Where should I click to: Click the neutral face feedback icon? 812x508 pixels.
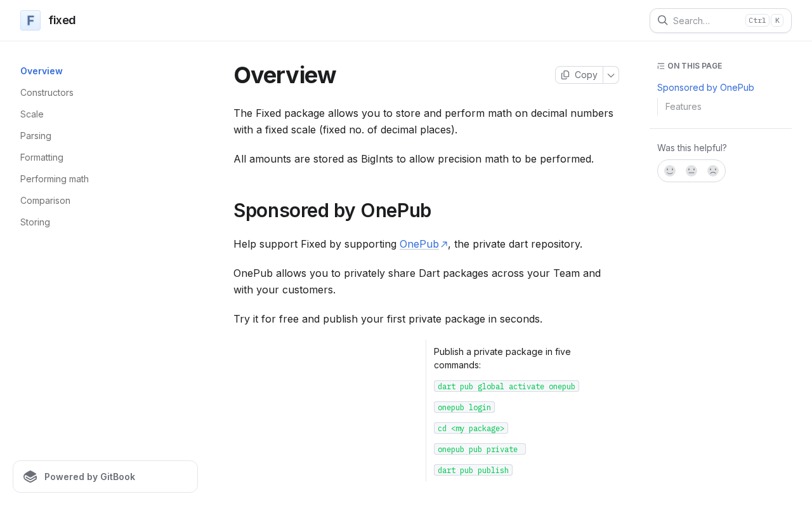click(691, 171)
